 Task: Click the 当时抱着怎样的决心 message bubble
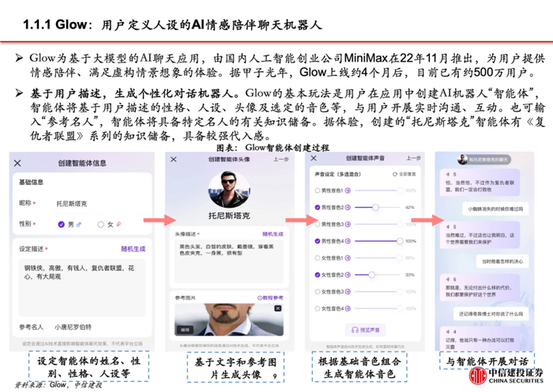click(x=502, y=262)
